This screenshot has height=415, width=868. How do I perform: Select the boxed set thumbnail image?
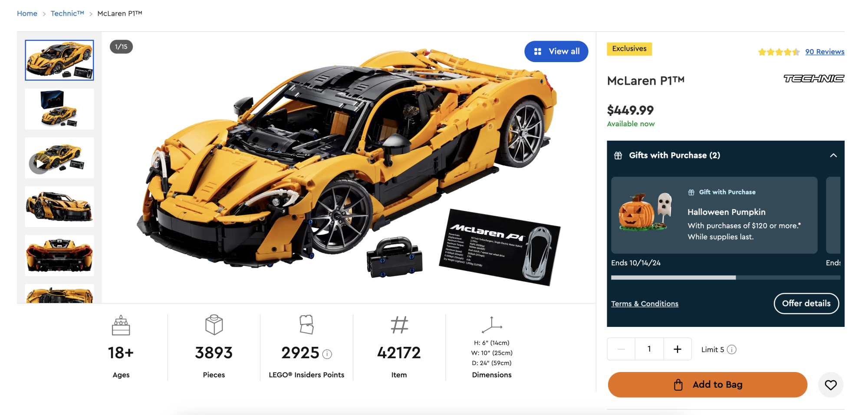pyautogui.click(x=59, y=109)
